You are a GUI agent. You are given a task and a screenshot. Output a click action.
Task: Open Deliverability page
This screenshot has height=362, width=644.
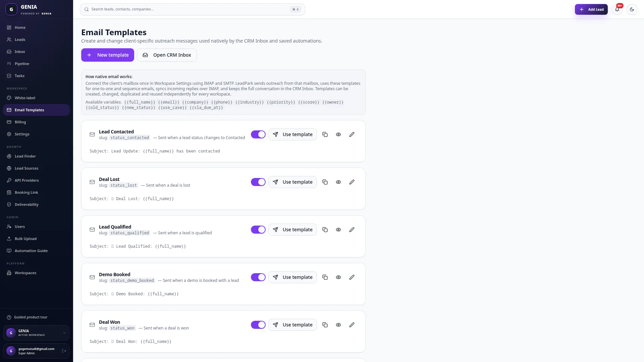(36, 204)
